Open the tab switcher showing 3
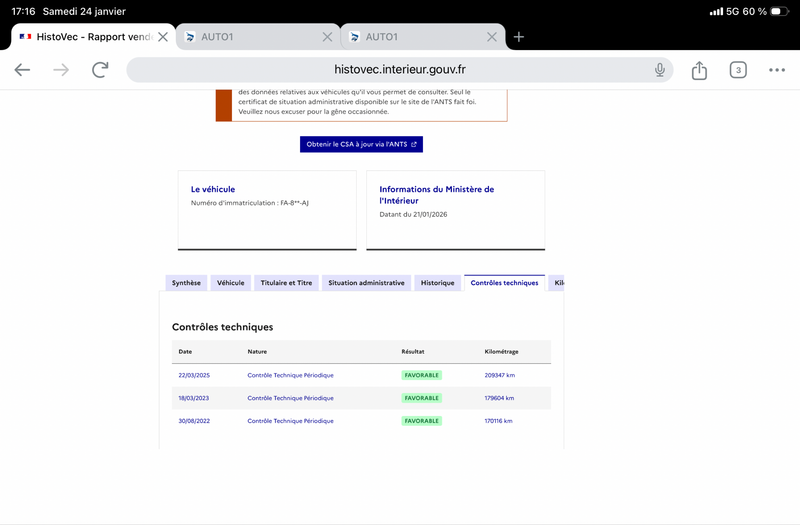Viewport: 800px width, 525px height. [x=738, y=70]
